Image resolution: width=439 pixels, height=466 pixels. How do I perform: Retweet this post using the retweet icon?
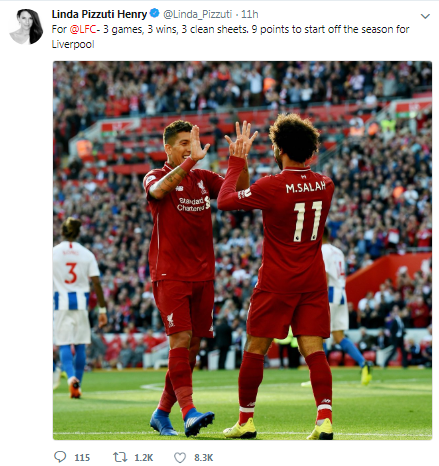[x=120, y=457]
